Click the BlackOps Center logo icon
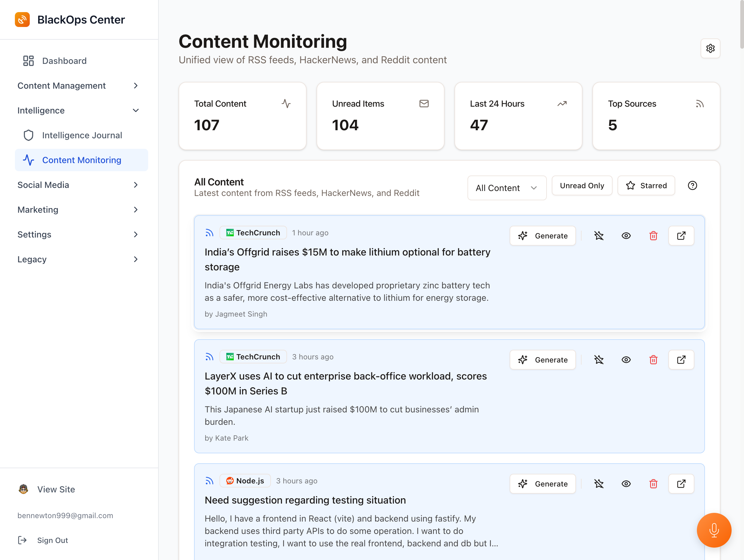 22,20
